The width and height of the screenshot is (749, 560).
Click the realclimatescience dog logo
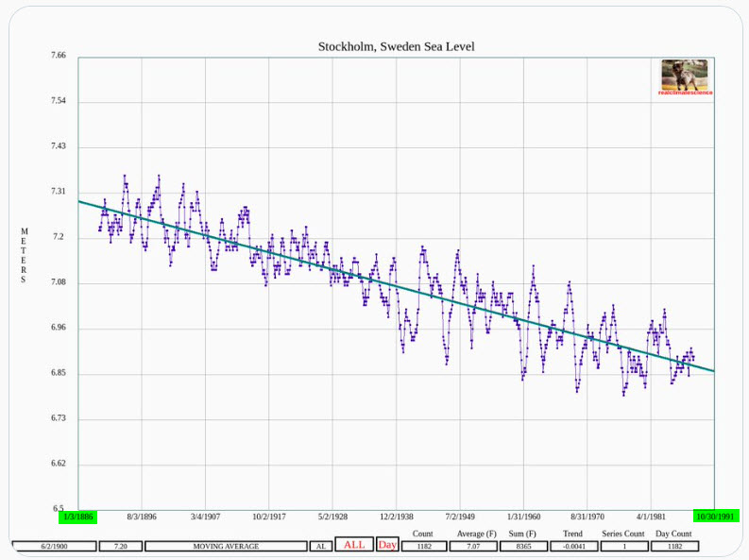pyautogui.click(x=685, y=76)
